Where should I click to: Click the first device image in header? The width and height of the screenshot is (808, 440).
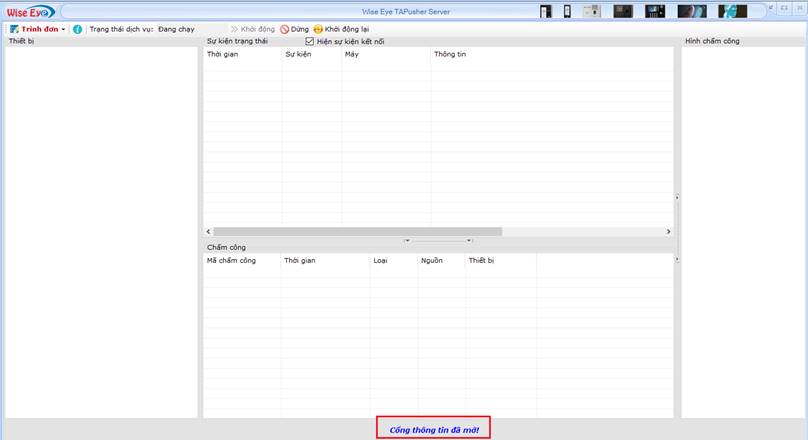click(546, 12)
